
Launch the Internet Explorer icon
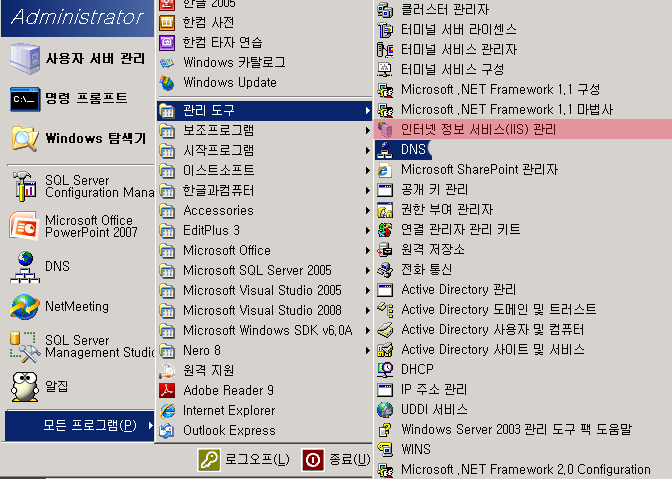tap(167, 410)
